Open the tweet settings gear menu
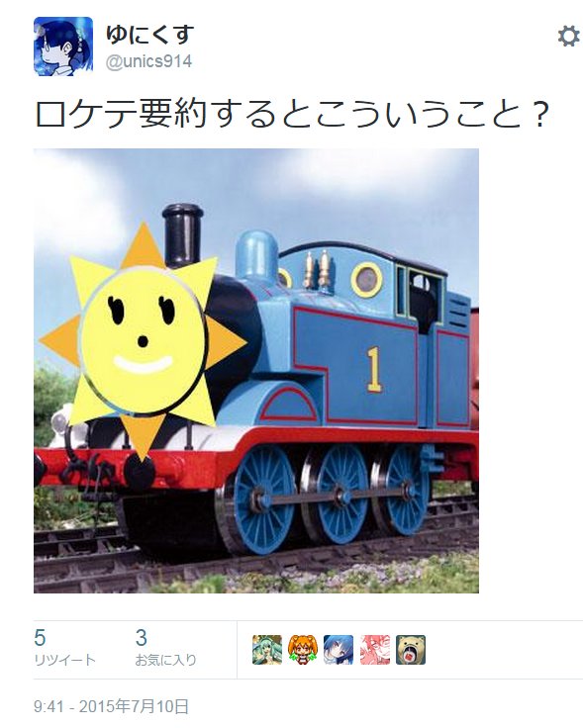This screenshot has width=583, height=728. (x=568, y=37)
